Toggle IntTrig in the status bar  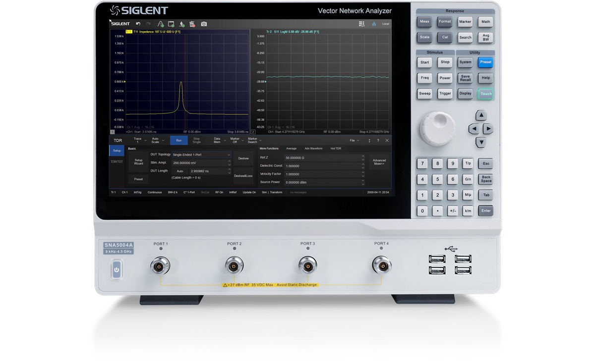pyautogui.click(x=137, y=192)
